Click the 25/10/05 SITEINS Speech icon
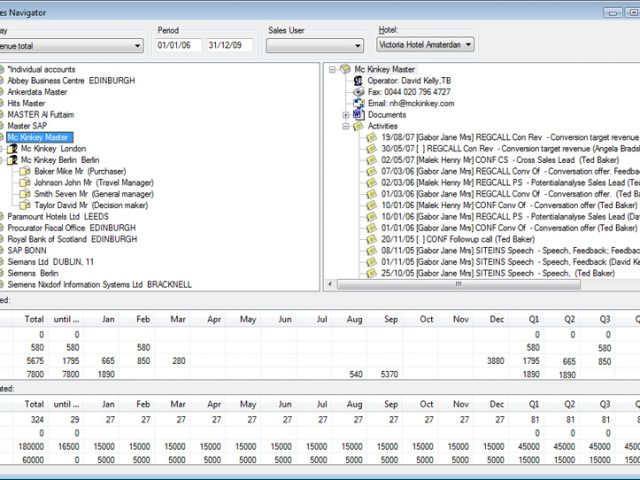The width and height of the screenshot is (640, 480). pyautogui.click(x=371, y=273)
